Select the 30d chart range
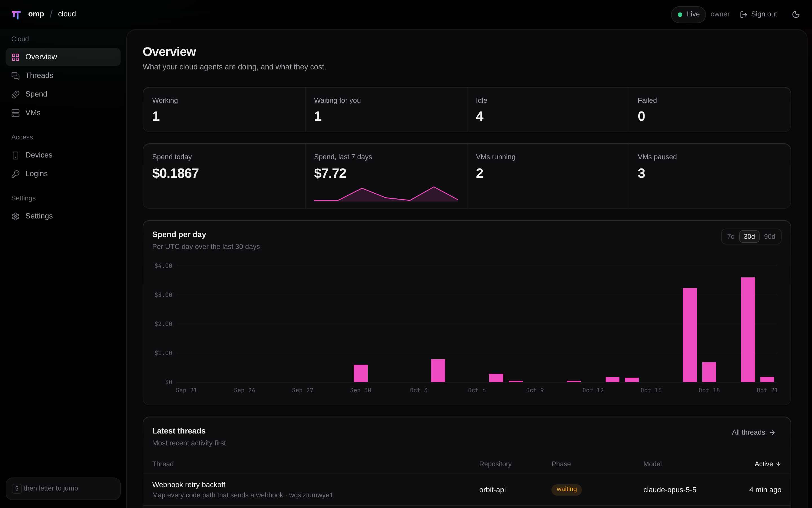 (x=749, y=237)
